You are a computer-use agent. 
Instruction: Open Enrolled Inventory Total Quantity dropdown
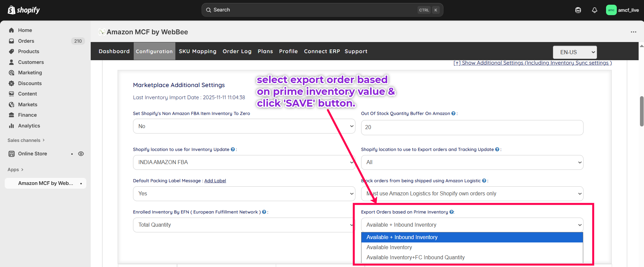(x=244, y=225)
